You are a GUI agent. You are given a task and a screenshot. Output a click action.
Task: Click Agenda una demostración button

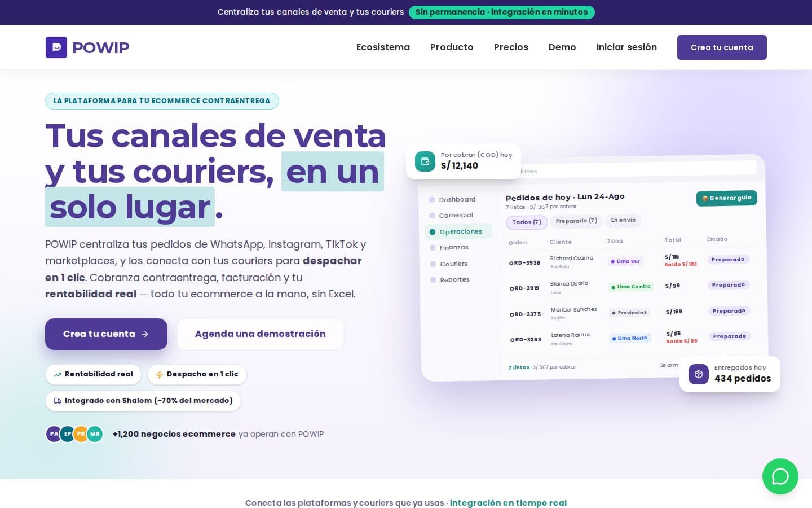point(261,334)
